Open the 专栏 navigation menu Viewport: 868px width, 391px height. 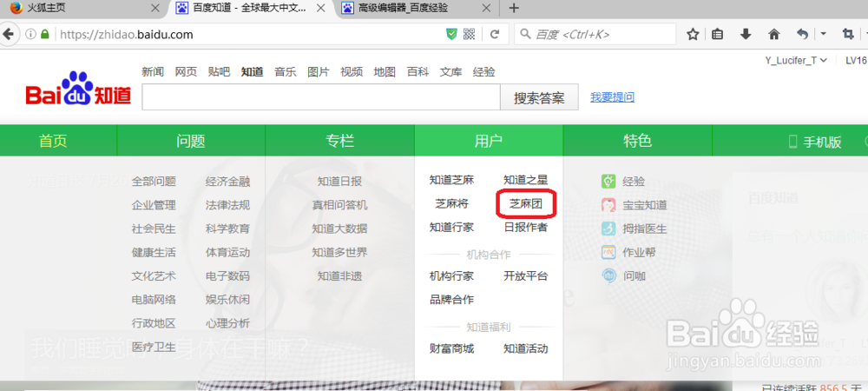click(x=340, y=142)
